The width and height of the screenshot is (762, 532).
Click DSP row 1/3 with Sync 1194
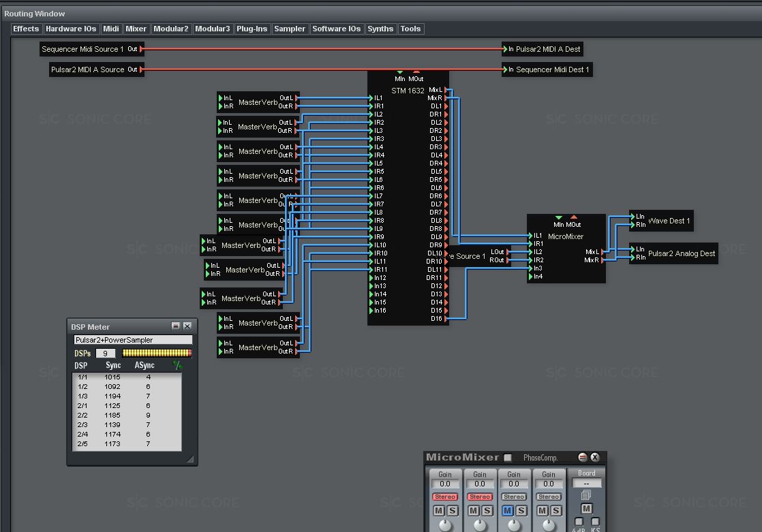click(x=127, y=396)
